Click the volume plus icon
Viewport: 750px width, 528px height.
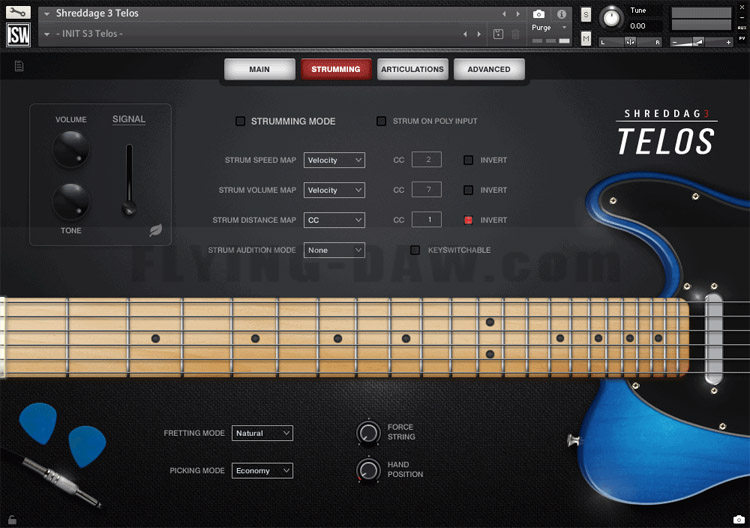(x=728, y=43)
